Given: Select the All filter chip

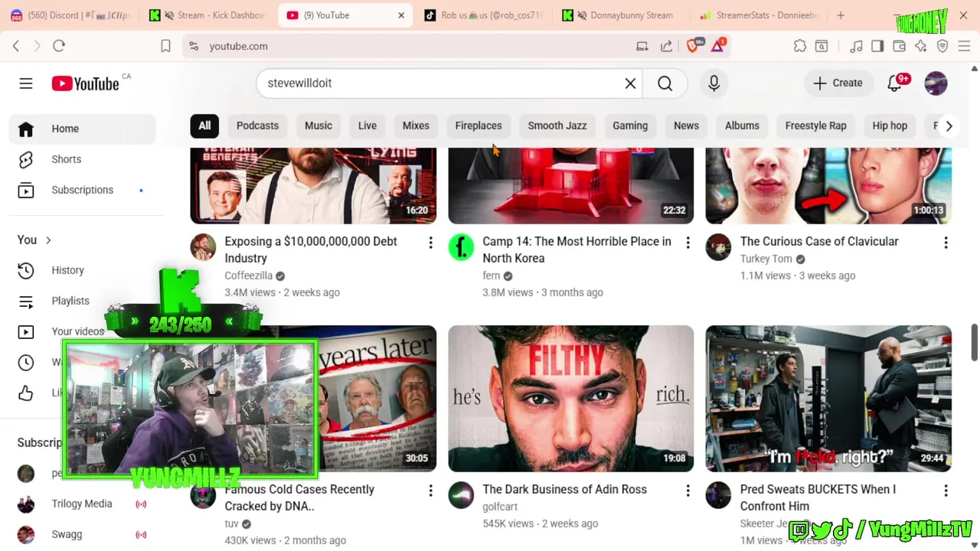Looking at the screenshot, I should [x=204, y=126].
